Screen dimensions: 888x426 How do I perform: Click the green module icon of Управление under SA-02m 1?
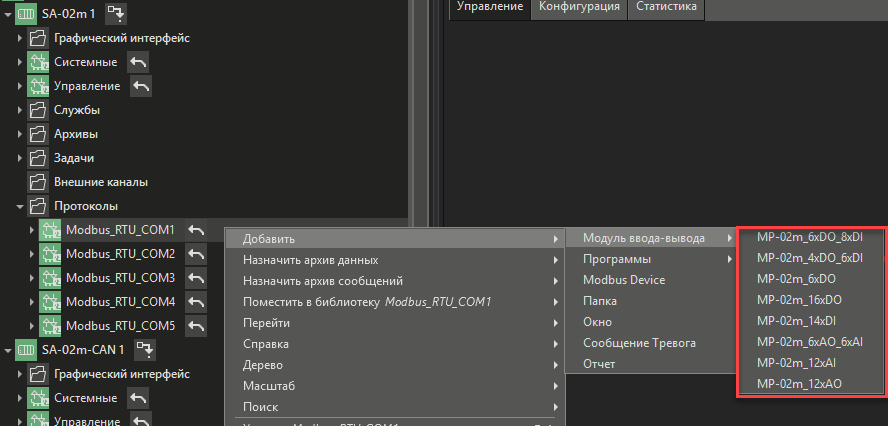click(37, 86)
